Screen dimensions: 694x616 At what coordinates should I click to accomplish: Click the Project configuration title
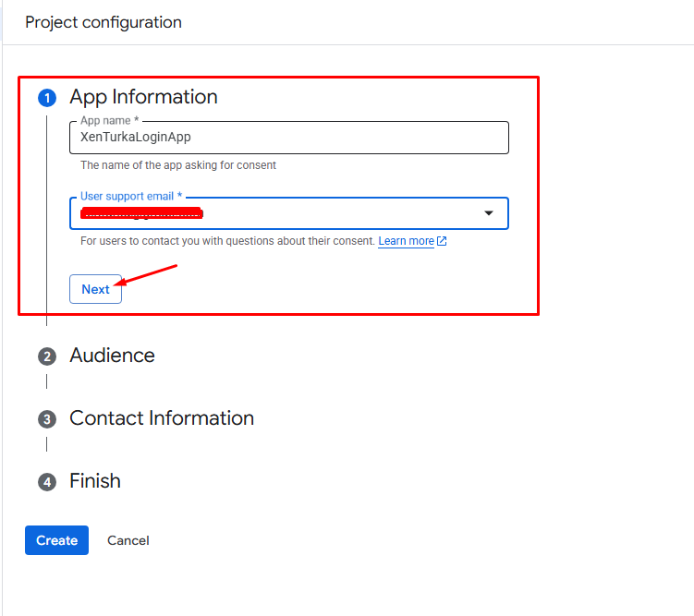pyautogui.click(x=103, y=22)
